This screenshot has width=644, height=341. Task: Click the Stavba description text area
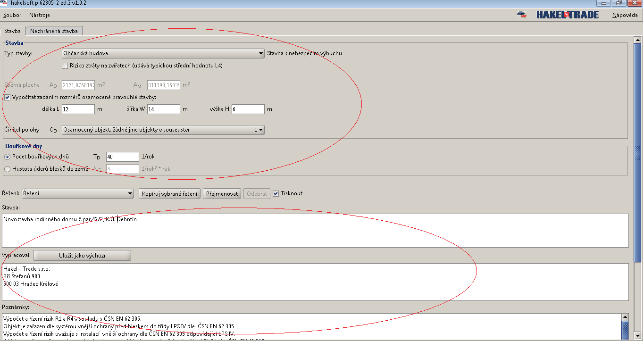(x=315, y=231)
